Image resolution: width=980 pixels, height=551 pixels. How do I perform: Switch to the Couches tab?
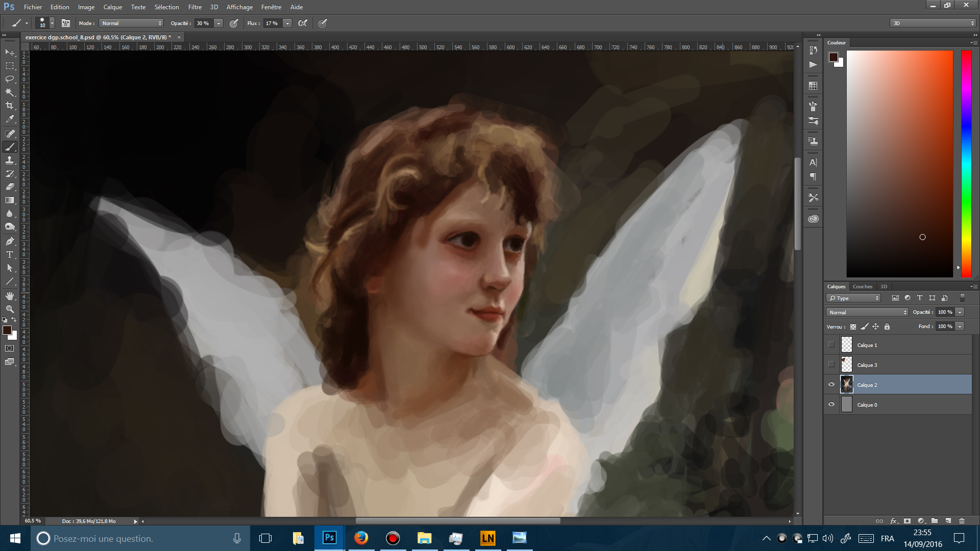point(863,287)
